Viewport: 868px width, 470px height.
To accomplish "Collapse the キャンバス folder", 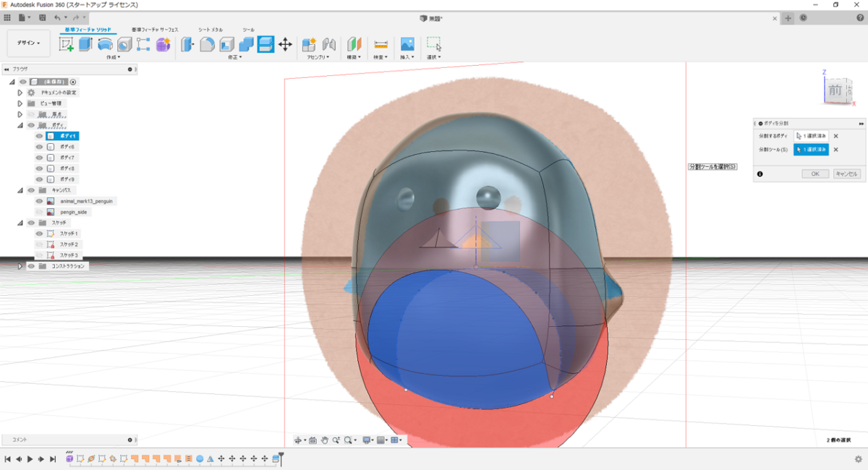I will pos(20,190).
